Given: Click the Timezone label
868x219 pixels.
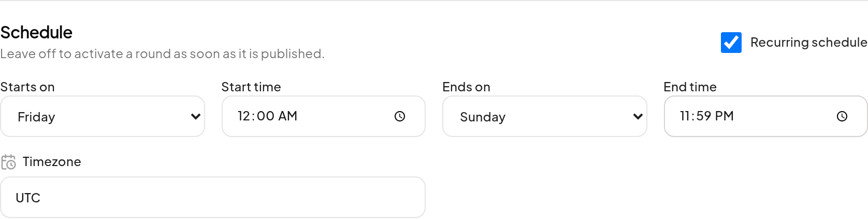Looking at the screenshot, I should (52, 162).
